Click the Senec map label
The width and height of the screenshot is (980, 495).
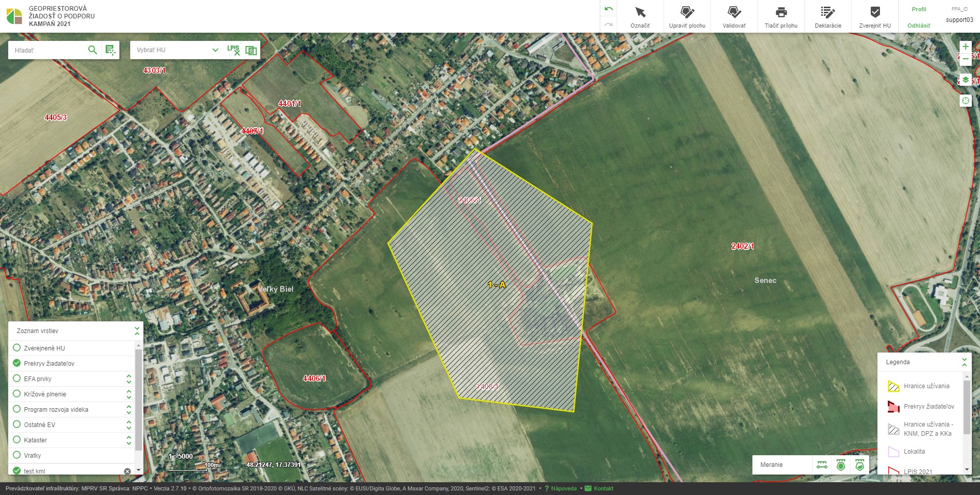coord(765,280)
